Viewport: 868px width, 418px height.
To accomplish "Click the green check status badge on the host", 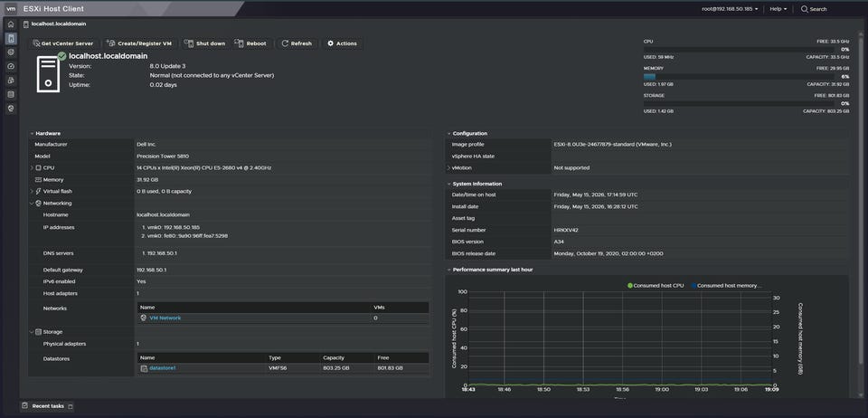I will (62, 56).
